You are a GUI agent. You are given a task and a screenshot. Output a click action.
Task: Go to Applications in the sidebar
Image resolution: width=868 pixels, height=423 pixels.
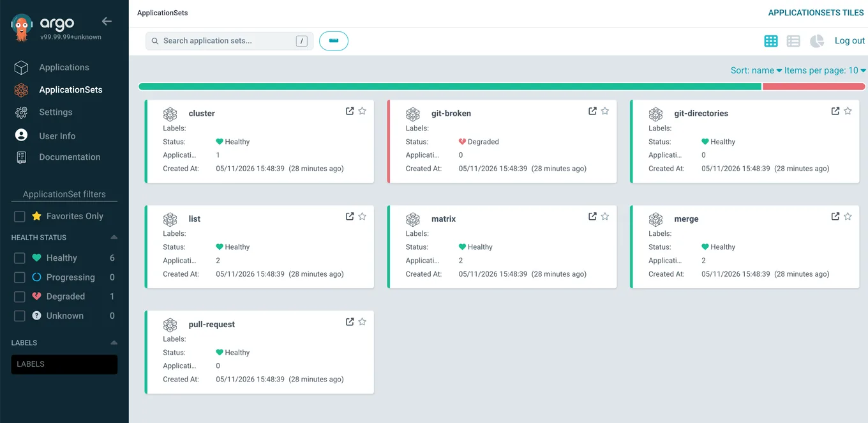point(64,67)
